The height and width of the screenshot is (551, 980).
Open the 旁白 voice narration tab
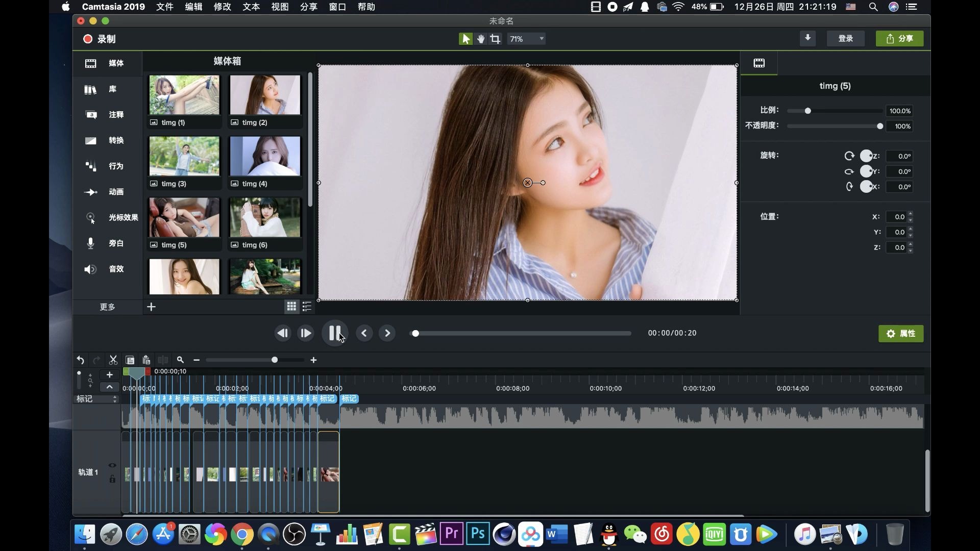pyautogui.click(x=107, y=243)
